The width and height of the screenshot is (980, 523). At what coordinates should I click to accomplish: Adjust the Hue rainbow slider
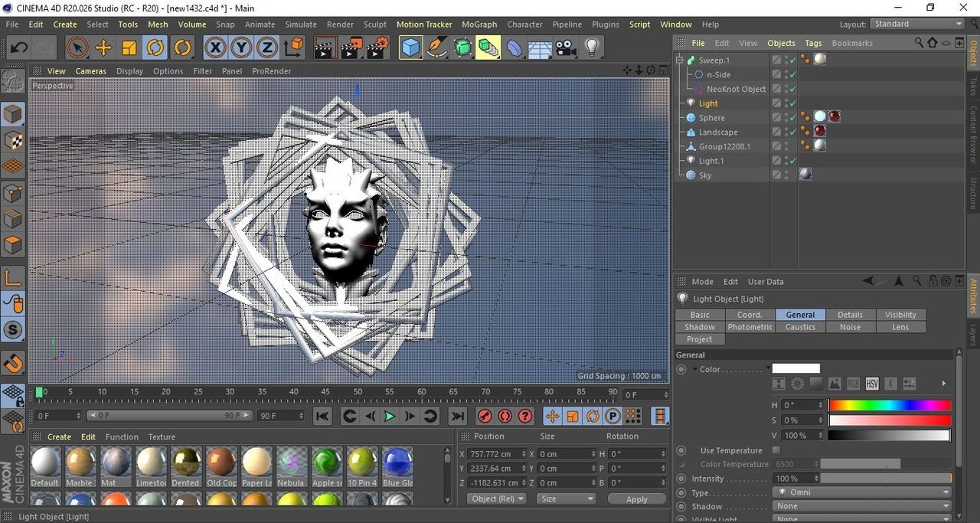tap(890, 405)
